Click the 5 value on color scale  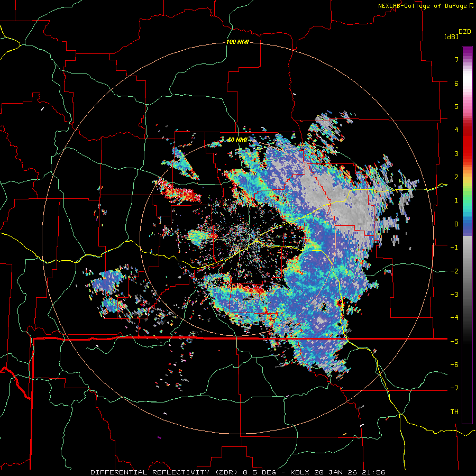pyautogui.click(x=456, y=106)
